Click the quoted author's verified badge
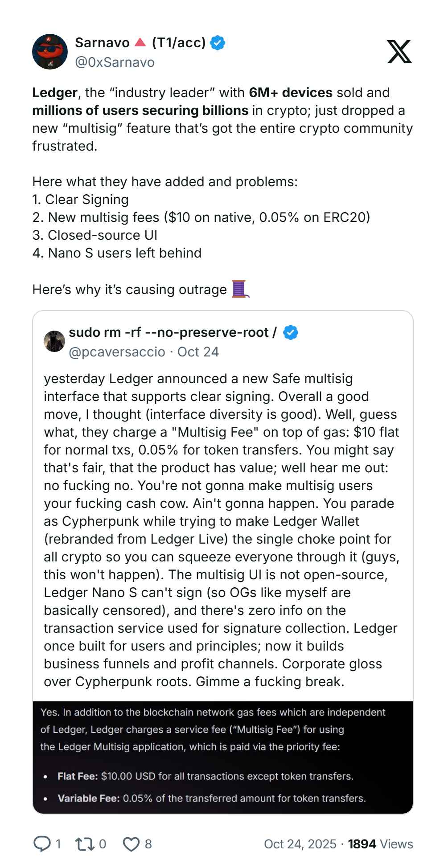 tap(291, 332)
